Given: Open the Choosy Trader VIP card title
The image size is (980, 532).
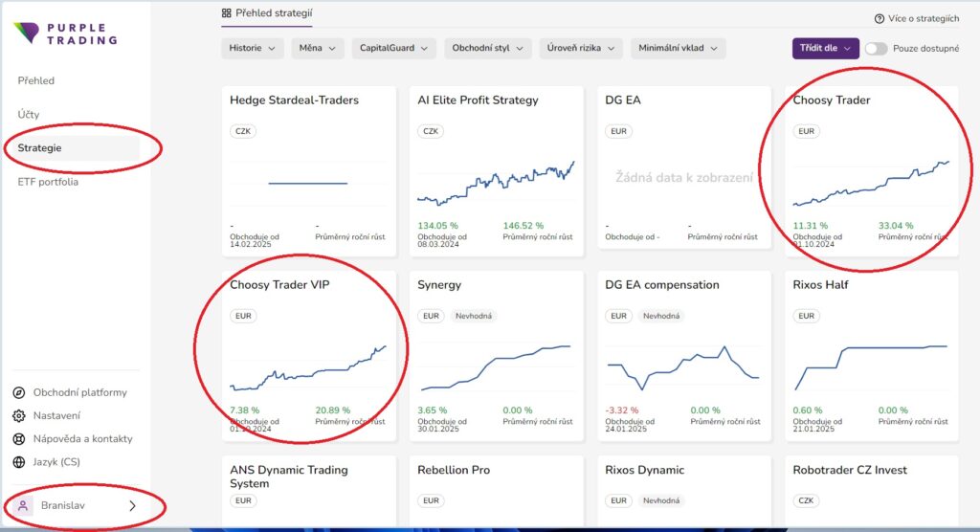Looking at the screenshot, I should [279, 284].
